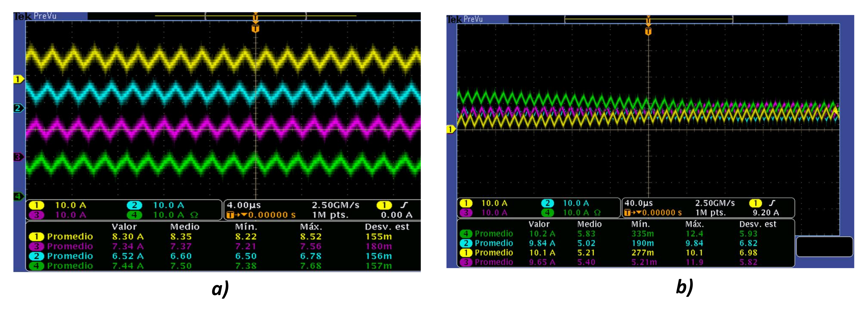Click the 4.00µs timebase readout

pos(244,205)
